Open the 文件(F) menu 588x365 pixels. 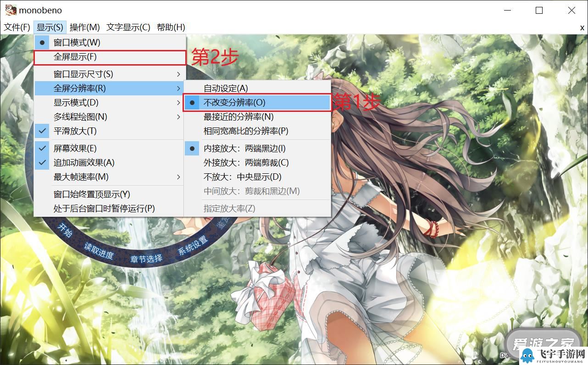(x=17, y=27)
